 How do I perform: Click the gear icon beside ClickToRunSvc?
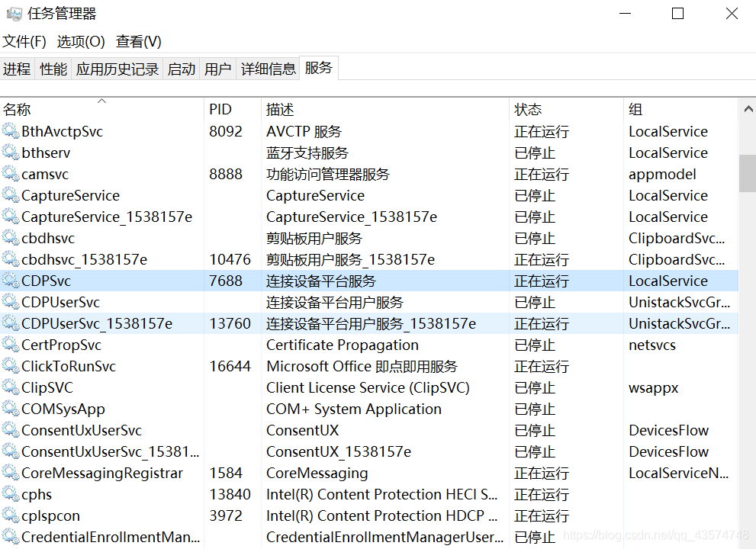point(10,365)
